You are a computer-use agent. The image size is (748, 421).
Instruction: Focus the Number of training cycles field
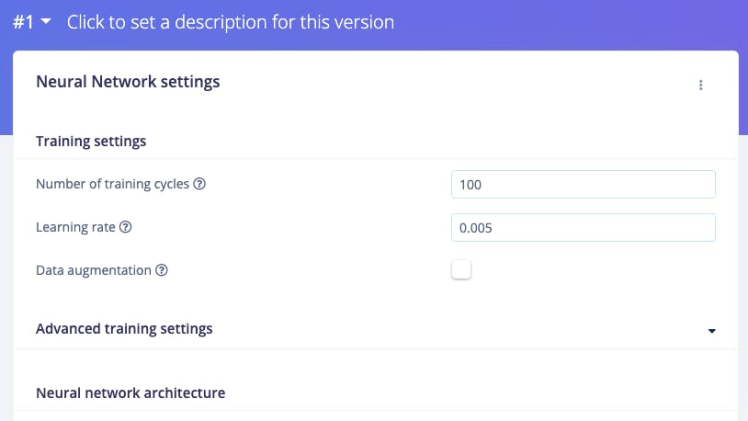[583, 185]
